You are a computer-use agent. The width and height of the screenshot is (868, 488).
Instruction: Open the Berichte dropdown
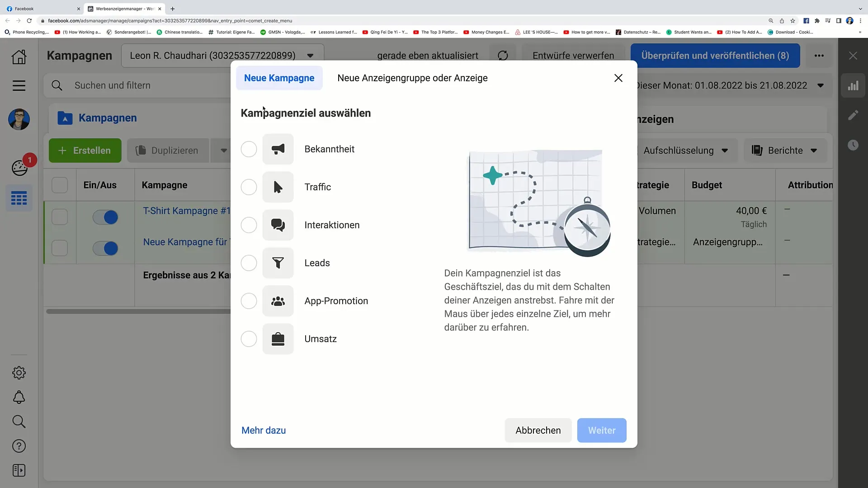click(785, 150)
